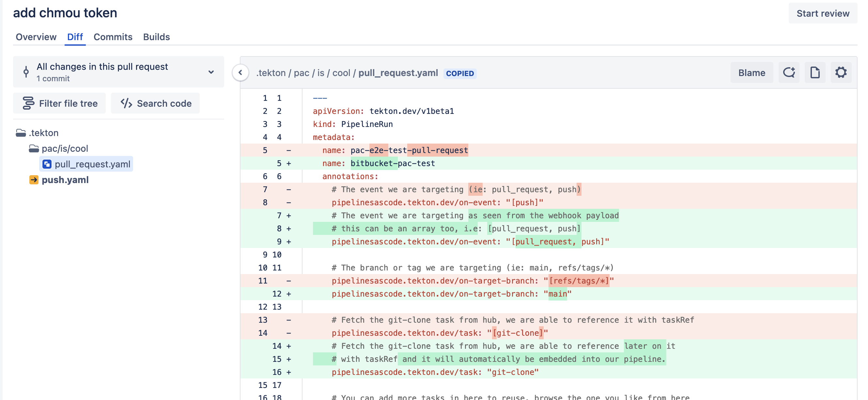This screenshot has width=868, height=400.
Task: Open diff settings gear icon
Action: pos(841,72)
